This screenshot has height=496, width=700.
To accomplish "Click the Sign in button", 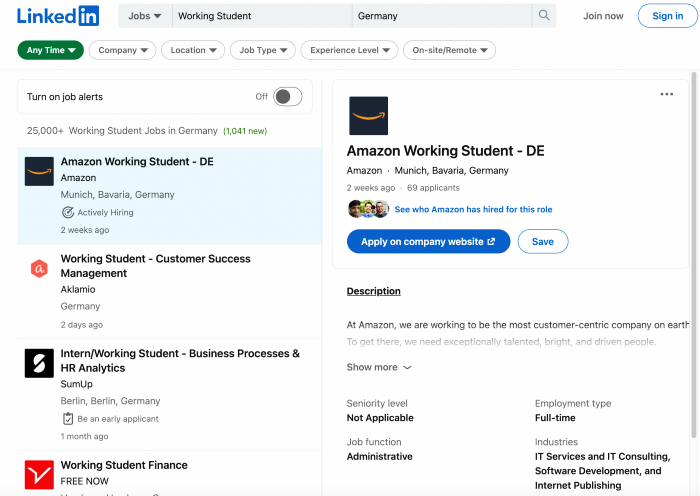I will pyautogui.click(x=667, y=16).
